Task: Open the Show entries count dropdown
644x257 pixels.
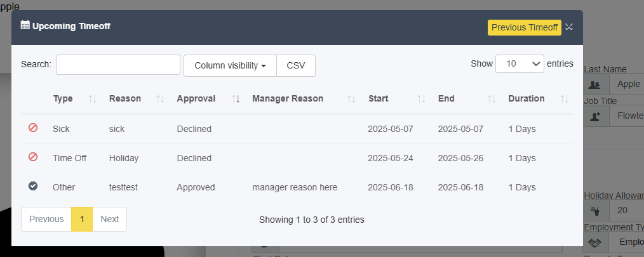Action: point(520,63)
